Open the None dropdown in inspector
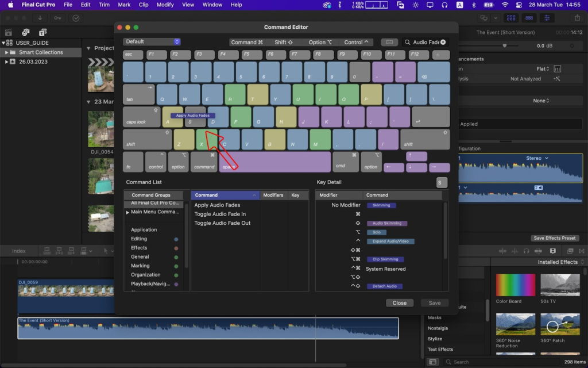 click(x=541, y=101)
